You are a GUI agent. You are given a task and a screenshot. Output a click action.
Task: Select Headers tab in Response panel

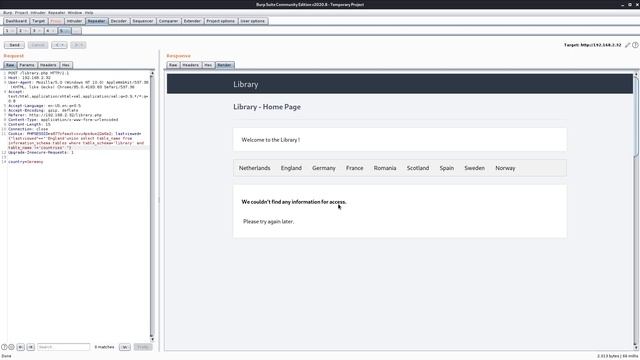tap(191, 65)
